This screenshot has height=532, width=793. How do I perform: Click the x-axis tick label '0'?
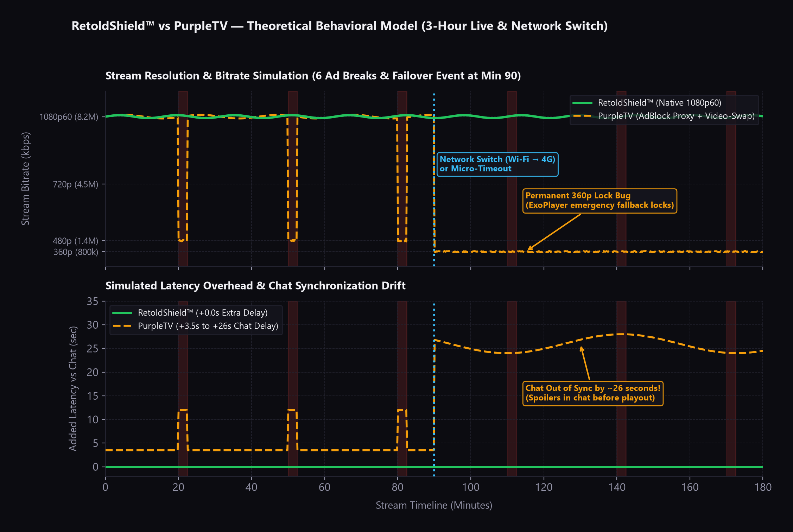coord(105,487)
